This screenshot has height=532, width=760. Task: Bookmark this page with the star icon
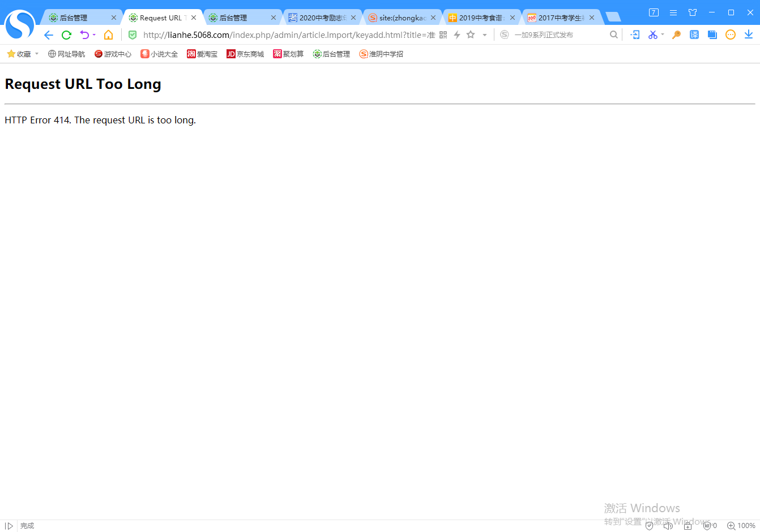pyautogui.click(x=471, y=35)
